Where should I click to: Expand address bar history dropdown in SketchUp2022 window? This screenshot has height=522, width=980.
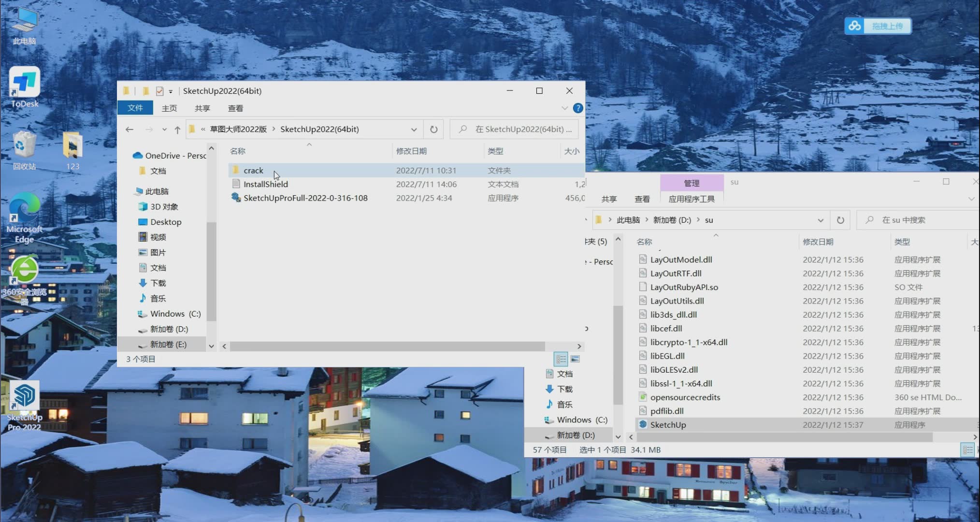coord(414,130)
